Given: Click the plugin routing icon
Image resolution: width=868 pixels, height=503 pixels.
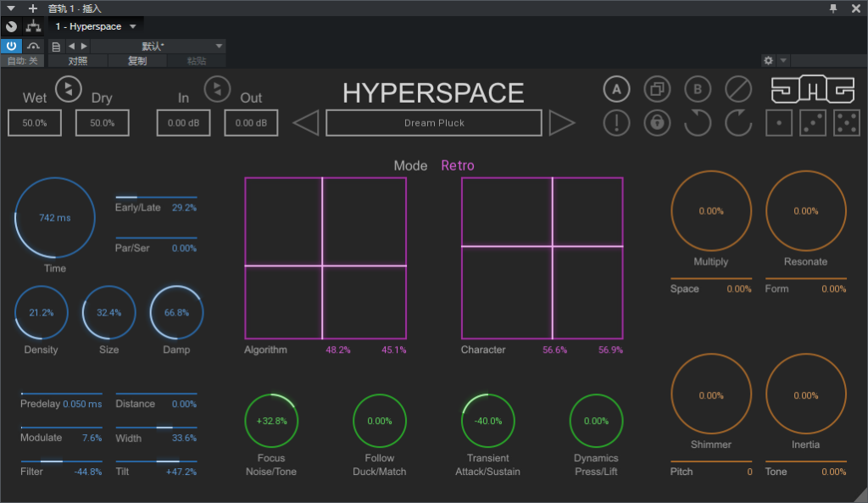Looking at the screenshot, I should coord(34,26).
